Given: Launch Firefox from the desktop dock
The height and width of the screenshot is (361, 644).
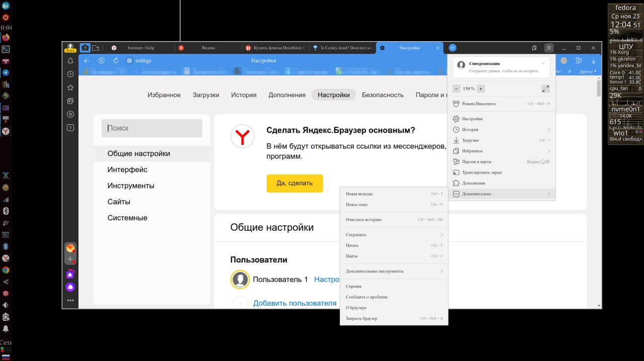Looking at the screenshot, I should [6, 37].
